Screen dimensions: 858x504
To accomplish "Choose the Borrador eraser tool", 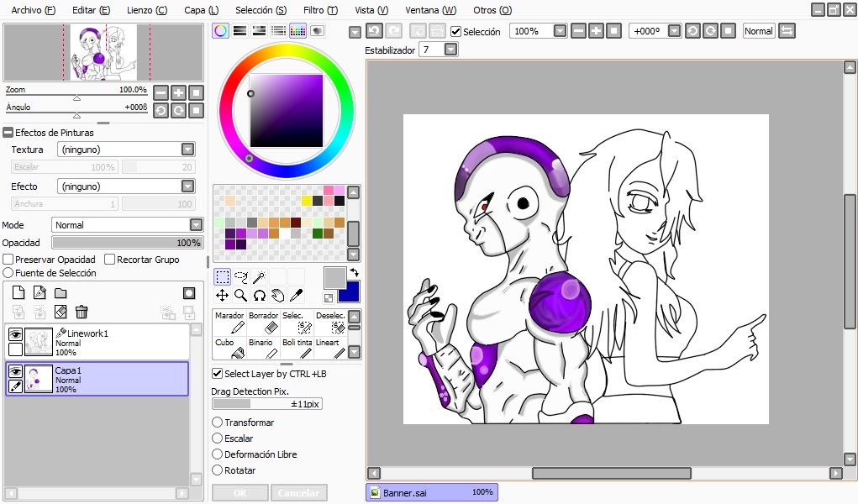I will click(x=263, y=323).
